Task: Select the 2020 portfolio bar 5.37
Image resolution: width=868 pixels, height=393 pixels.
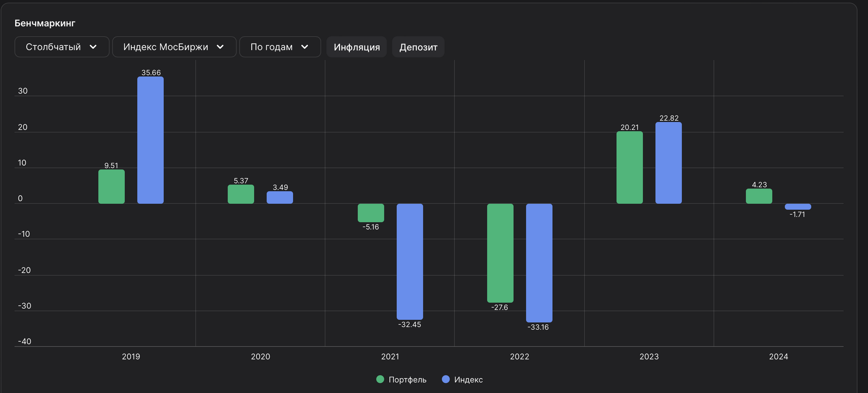Action: (x=241, y=194)
